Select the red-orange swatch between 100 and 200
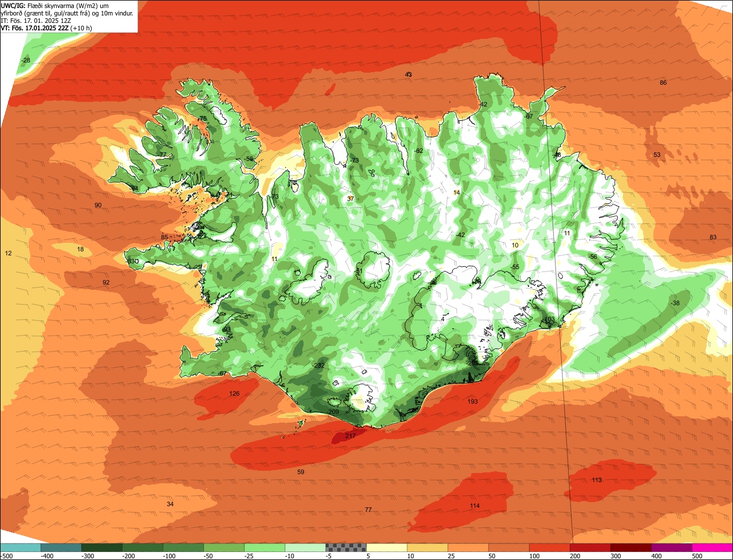The width and height of the screenshot is (733, 560). point(549,547)
